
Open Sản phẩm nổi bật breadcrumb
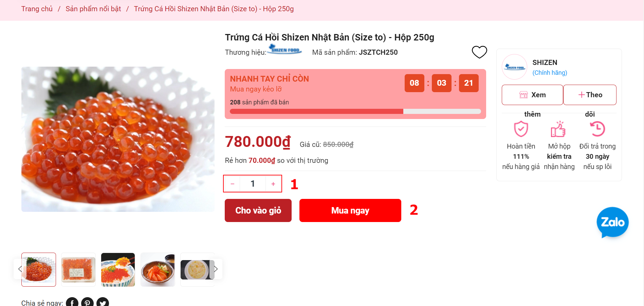(93, 9)
